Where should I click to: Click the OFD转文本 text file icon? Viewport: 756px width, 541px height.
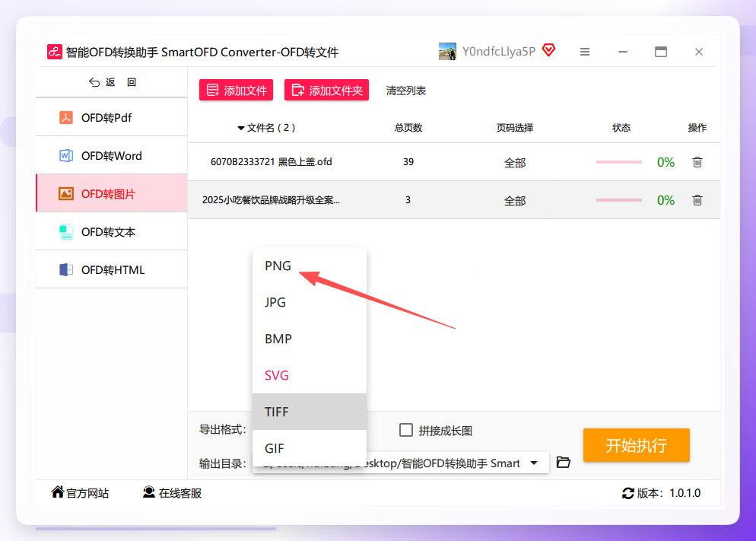[x=66, y=232]
